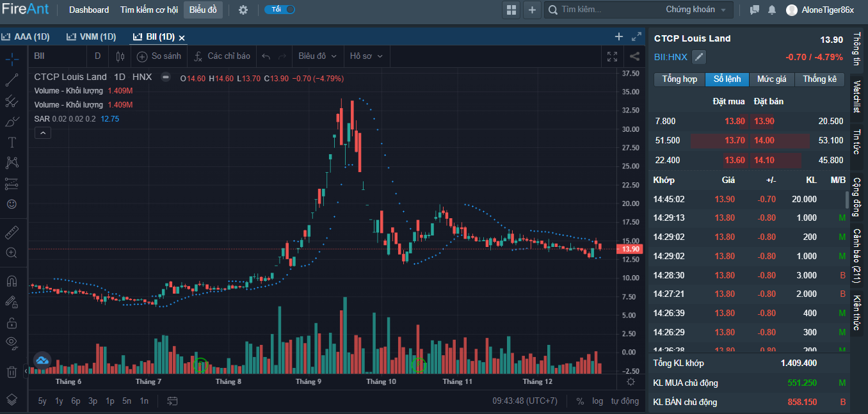Hide all drawings with eye icon

point(12,342)
